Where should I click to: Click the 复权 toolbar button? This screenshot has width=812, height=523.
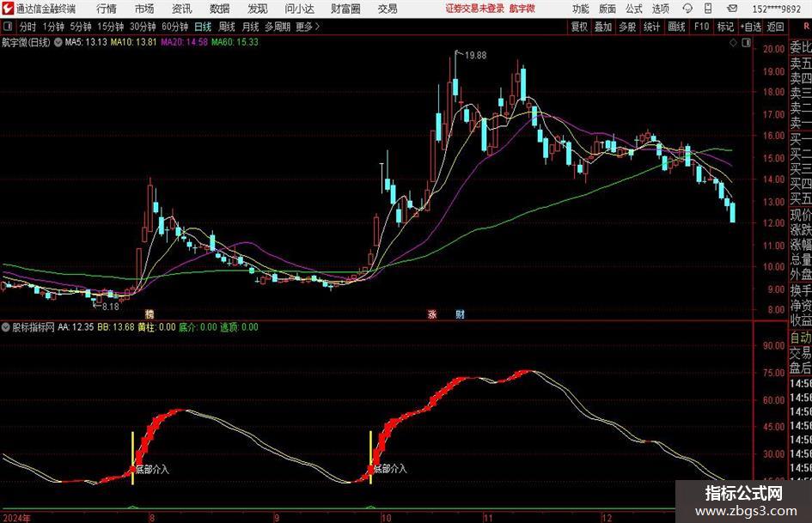579,27
